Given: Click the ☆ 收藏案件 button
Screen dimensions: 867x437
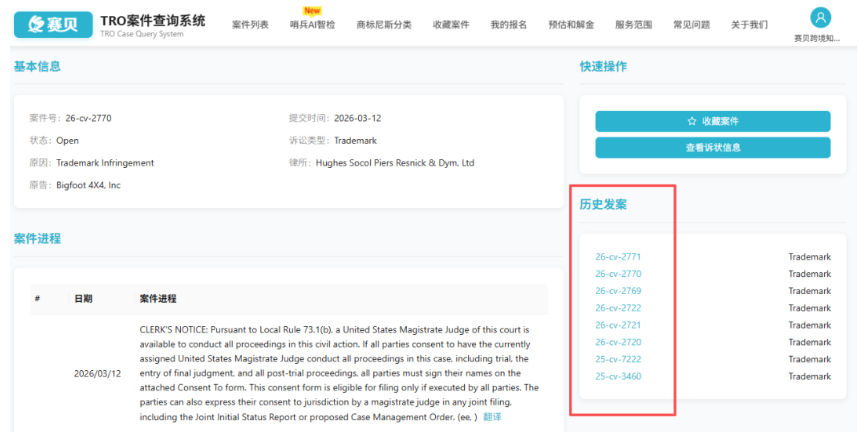Looking at the screenshot, I should (x=712, y=121).
